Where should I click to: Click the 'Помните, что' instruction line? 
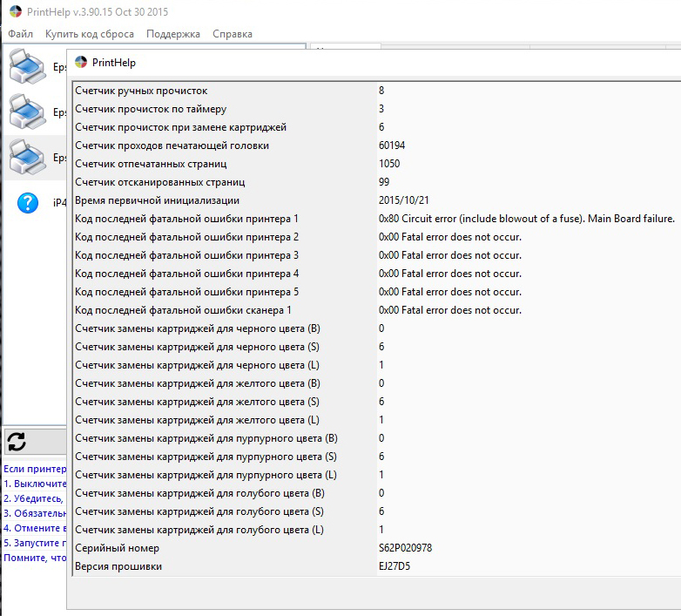(x=35, y=558)
